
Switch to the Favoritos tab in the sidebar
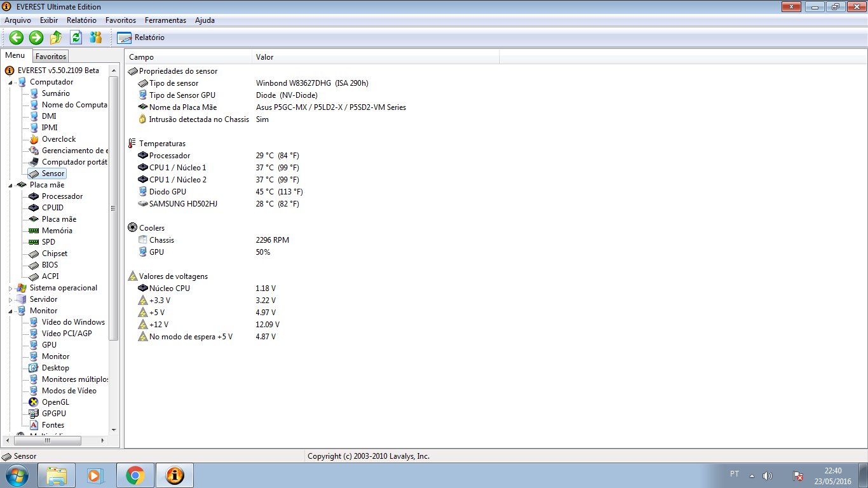pos(51,57)
